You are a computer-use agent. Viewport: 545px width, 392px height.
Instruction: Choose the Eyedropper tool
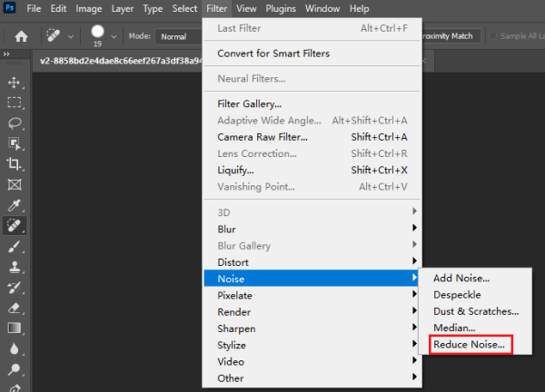(x=14, y=205)
